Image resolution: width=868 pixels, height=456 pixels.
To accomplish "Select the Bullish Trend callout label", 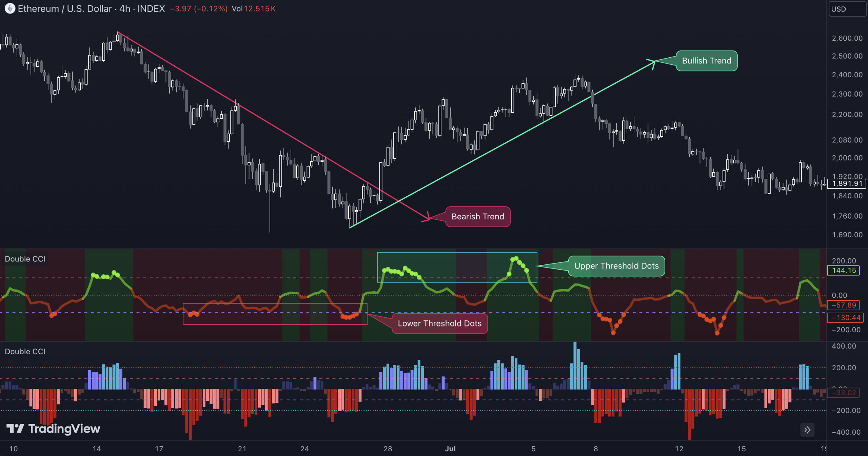I will pos(707,61).
